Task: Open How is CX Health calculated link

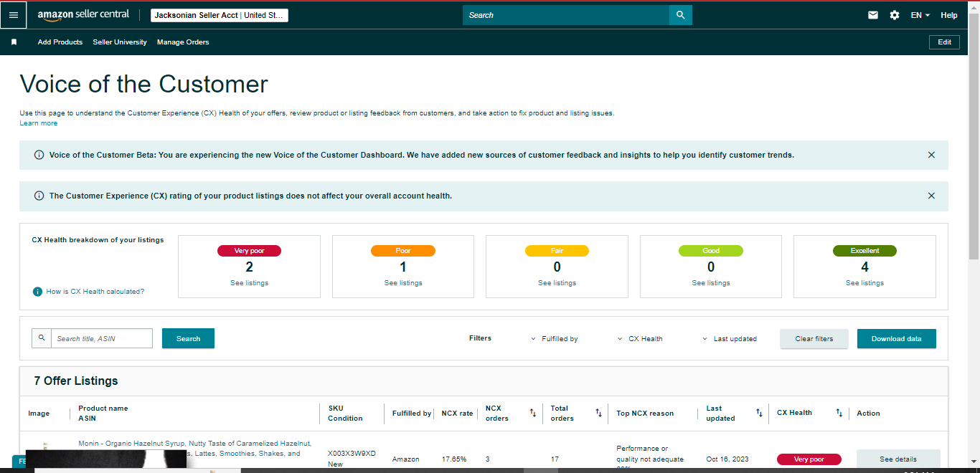Action: 95,292
